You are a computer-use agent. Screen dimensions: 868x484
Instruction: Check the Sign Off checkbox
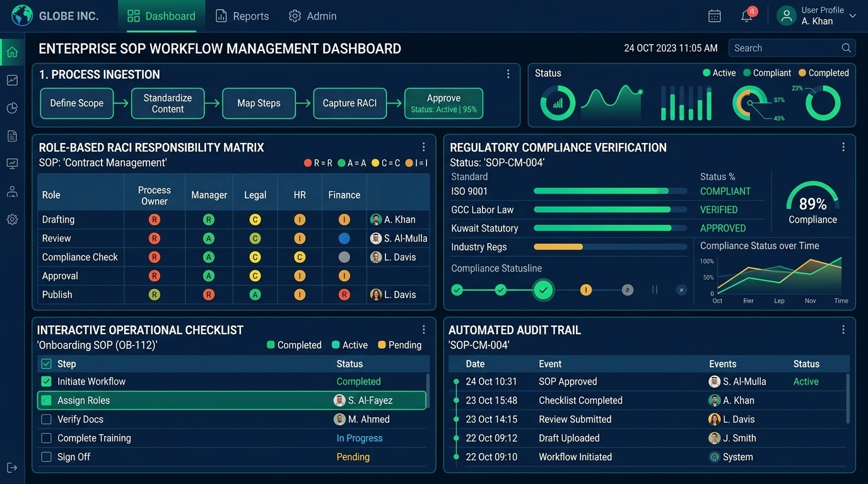click(46, 457)
